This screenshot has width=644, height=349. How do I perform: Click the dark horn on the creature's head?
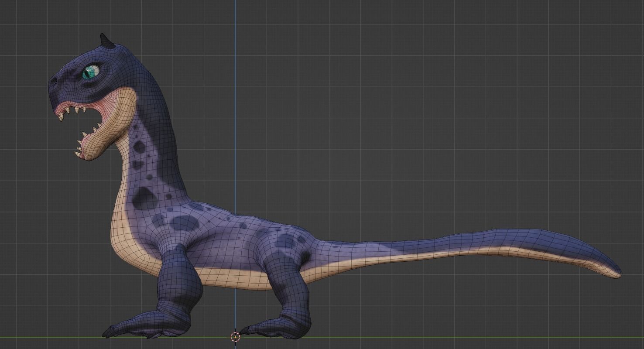[107, 41]
